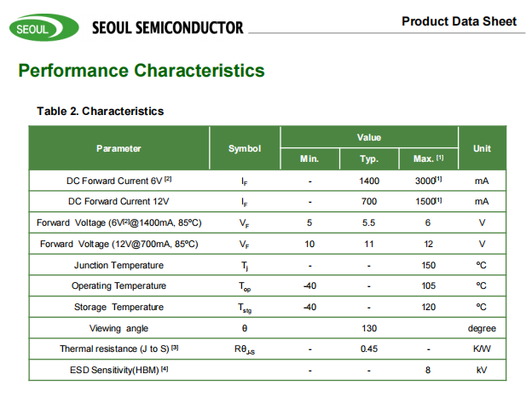Click the Typ. sub-column header

coord(369,159)
